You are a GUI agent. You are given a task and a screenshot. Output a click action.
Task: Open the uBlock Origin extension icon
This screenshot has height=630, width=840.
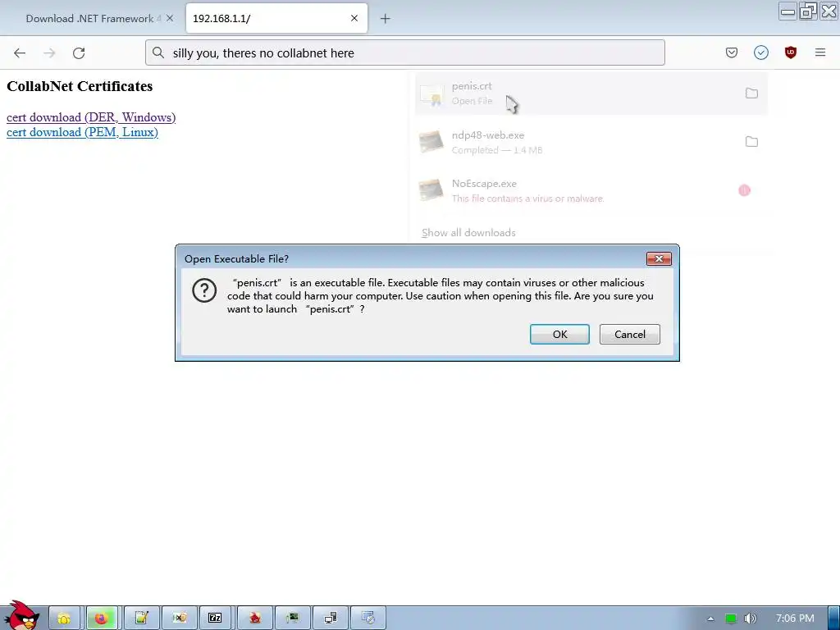coord(790,52)
